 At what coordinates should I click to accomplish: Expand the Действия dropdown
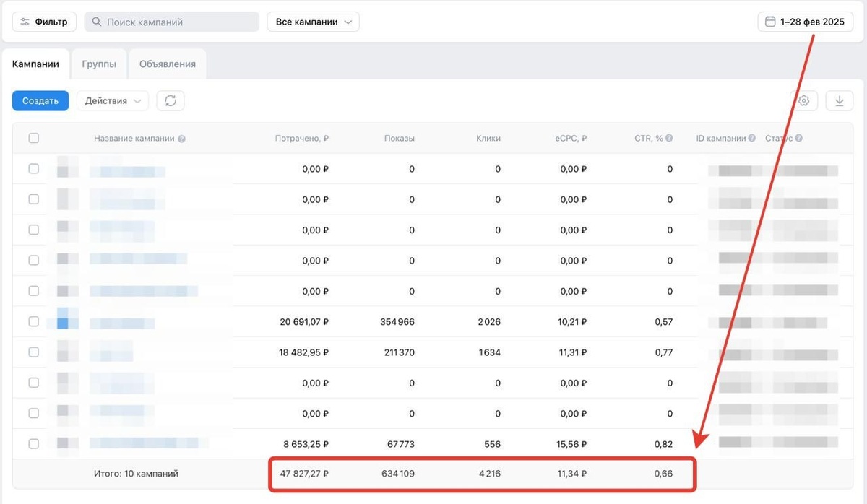click(113, 101)
